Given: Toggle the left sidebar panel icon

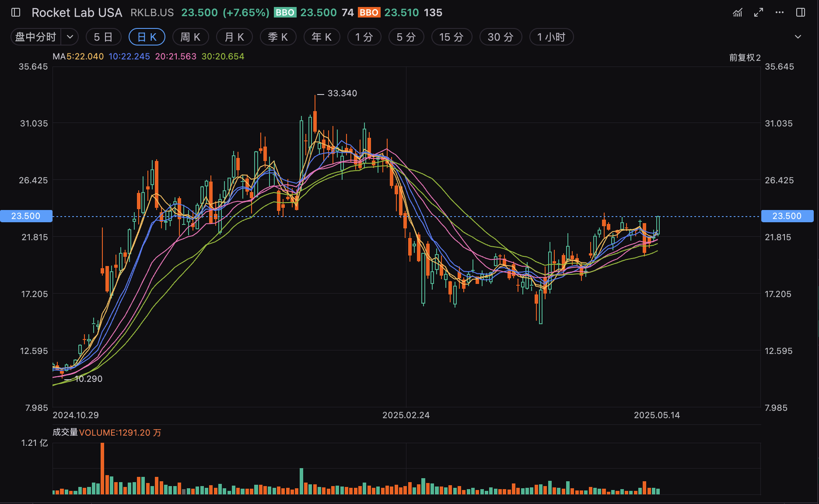Looking at the screenshot, I should (x=16, y=12).
